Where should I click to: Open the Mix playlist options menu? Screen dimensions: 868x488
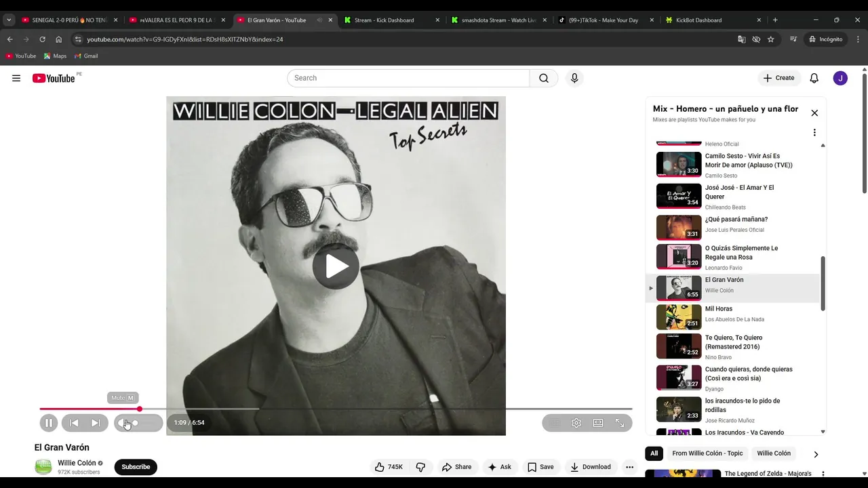pos(814,133)
